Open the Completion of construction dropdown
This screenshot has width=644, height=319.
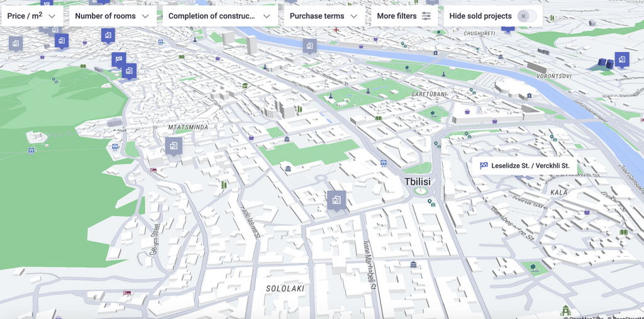(219, 16)
